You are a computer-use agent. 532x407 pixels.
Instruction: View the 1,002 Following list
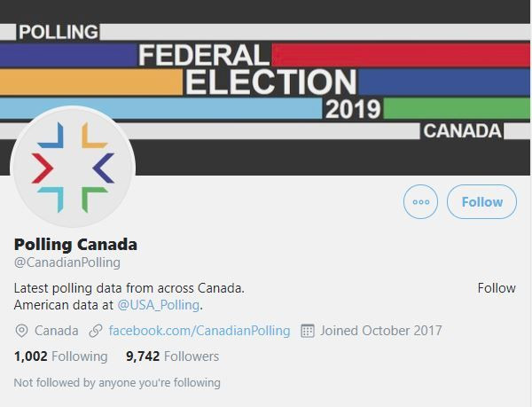point(60,356)
